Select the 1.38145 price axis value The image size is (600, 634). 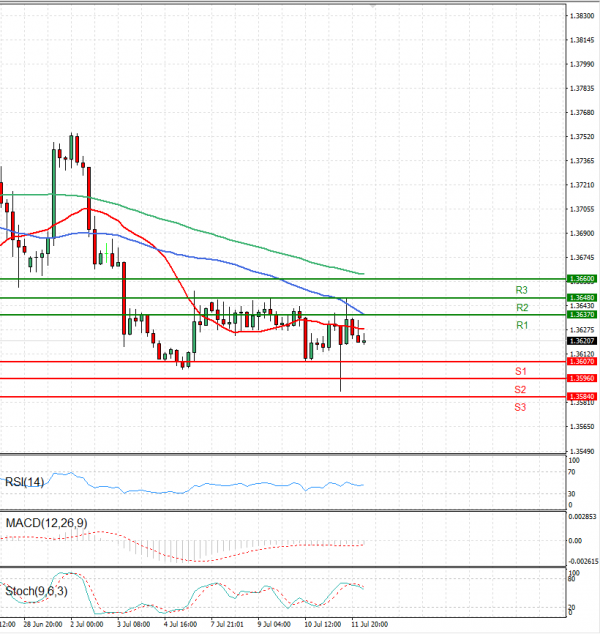click(582, 40)
